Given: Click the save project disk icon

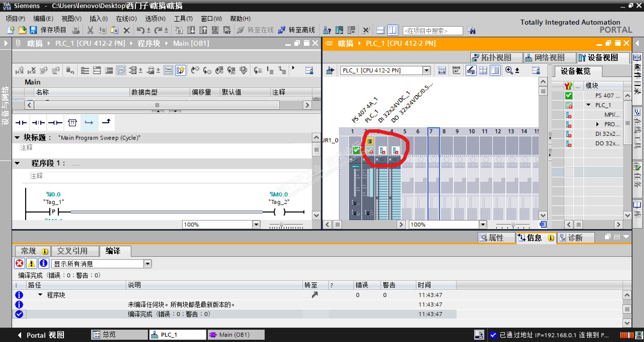Looking at the screenshot, I should coord(33,30).
